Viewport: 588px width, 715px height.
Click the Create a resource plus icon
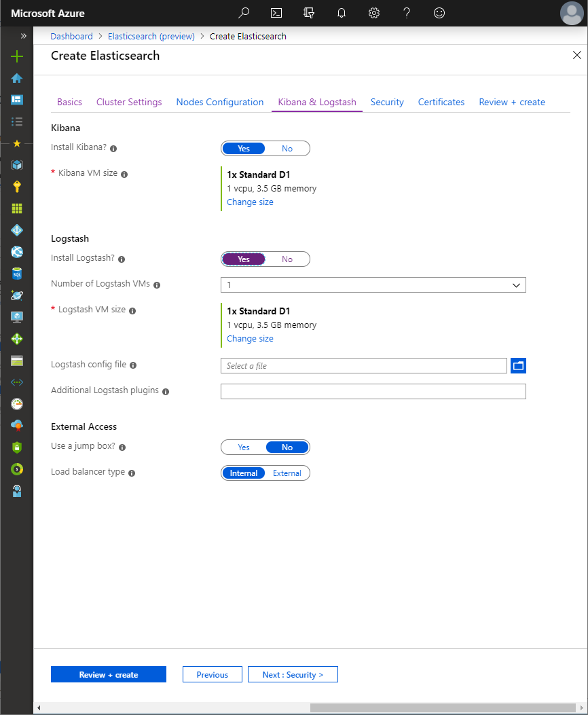pos(16,57)
